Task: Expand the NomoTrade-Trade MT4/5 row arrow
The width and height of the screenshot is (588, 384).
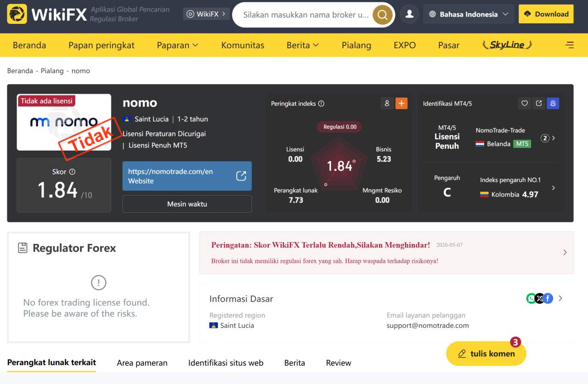Action: (x=553, y=138)
